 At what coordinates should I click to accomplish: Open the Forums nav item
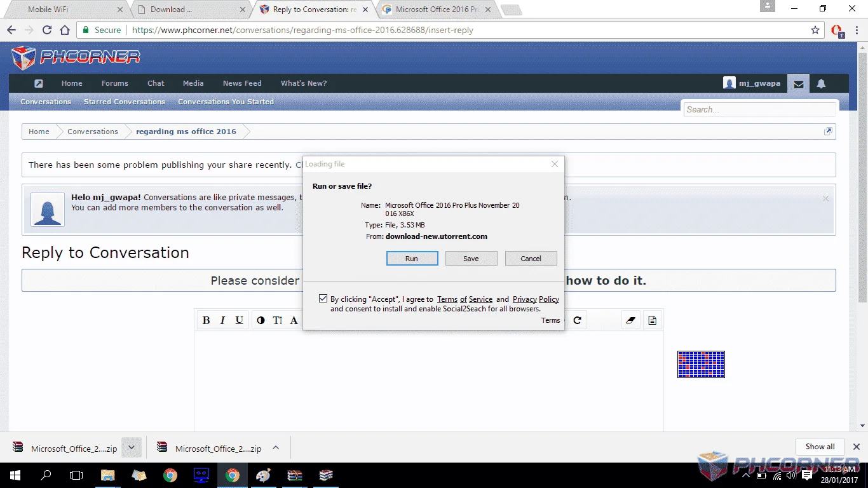tap(115, 83)
